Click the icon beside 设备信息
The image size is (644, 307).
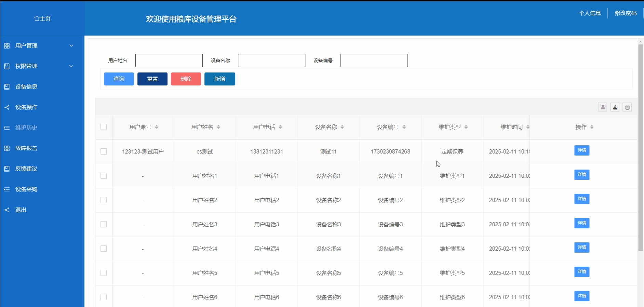(7, 87)
